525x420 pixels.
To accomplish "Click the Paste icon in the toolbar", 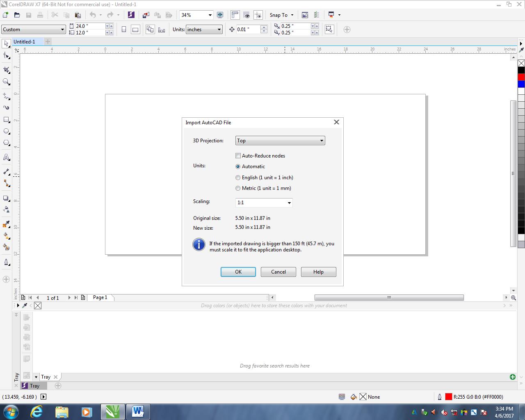I will 78,15.
